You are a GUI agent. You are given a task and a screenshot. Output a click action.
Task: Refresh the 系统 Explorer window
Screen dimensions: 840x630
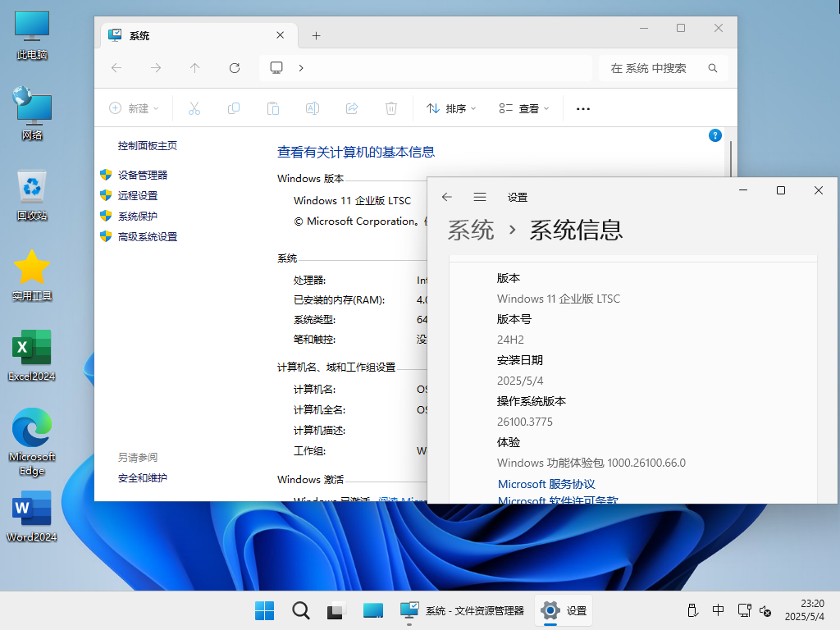click(234, 67)
